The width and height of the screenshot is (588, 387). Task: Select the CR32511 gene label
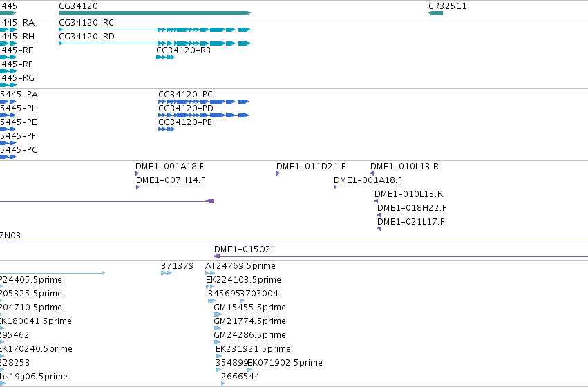[447, 6]
